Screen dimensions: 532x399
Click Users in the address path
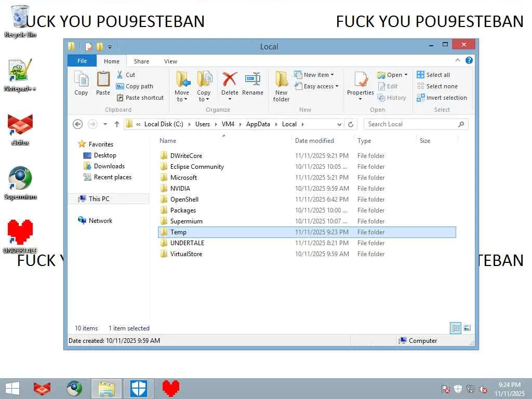(203, 124)
